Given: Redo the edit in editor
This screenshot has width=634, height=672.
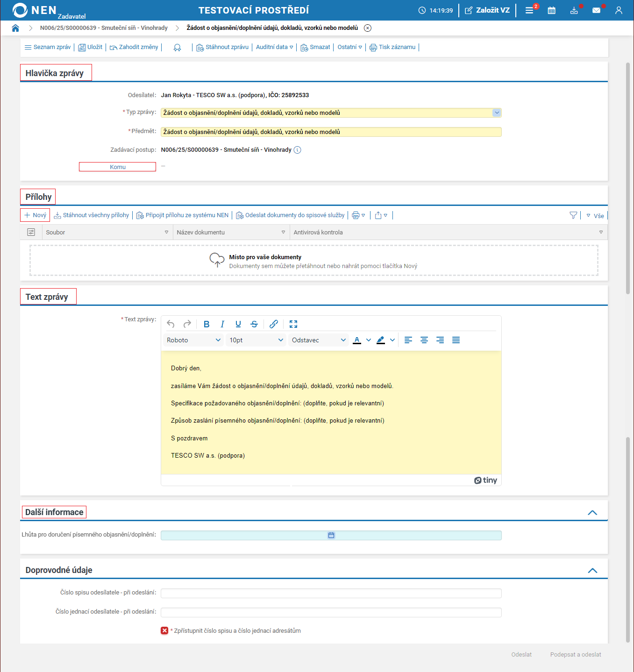Looking at the screenshot, I should coord(187,324).
